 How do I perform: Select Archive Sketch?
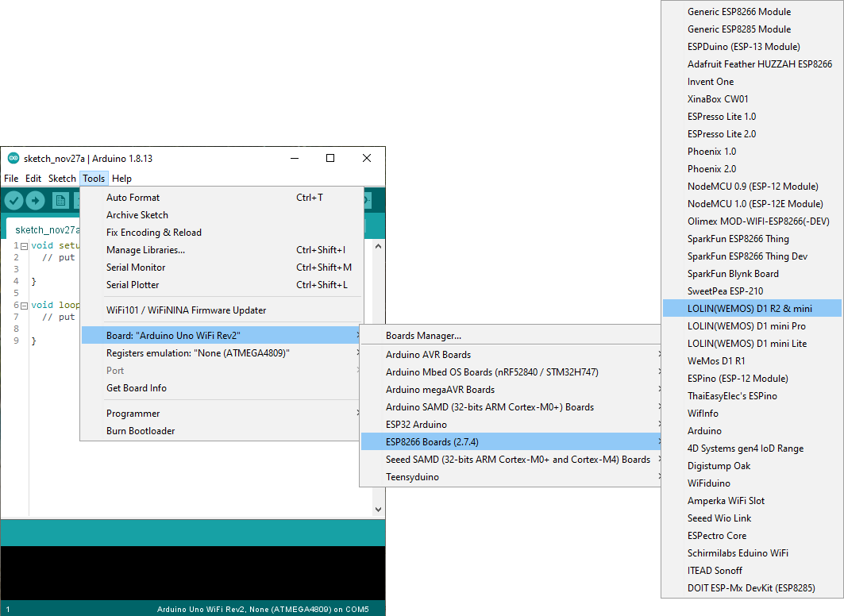[222, 214]
